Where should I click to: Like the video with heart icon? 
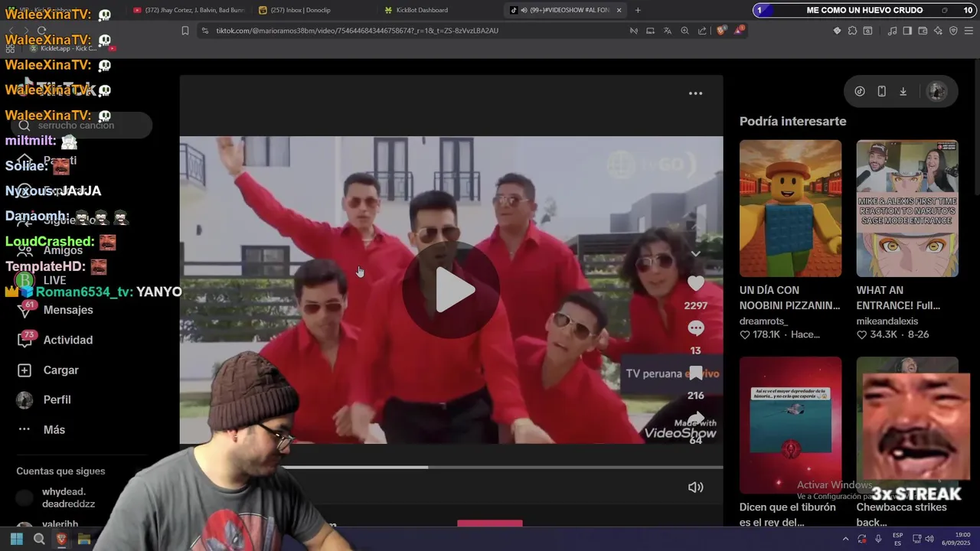point(695,283)
